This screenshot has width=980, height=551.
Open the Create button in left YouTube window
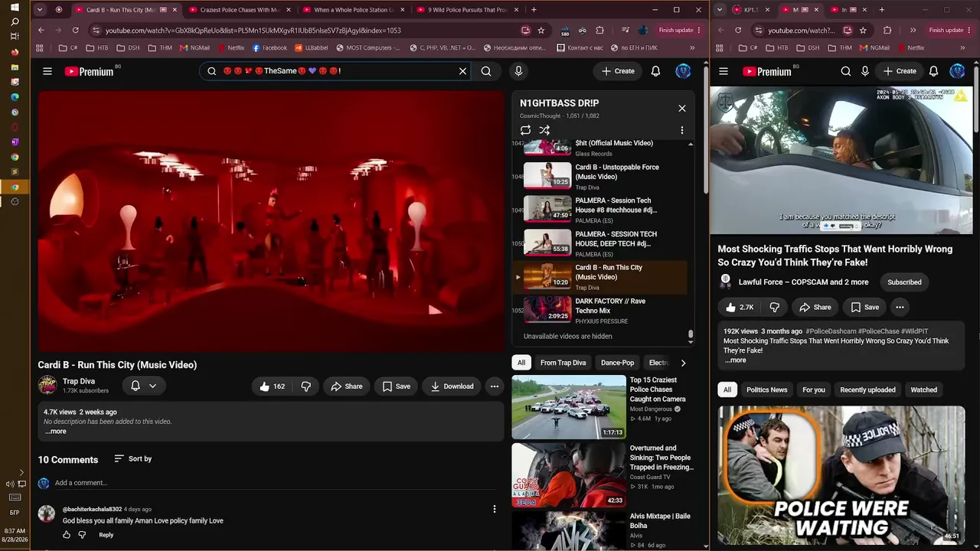(x=618, y=71)
